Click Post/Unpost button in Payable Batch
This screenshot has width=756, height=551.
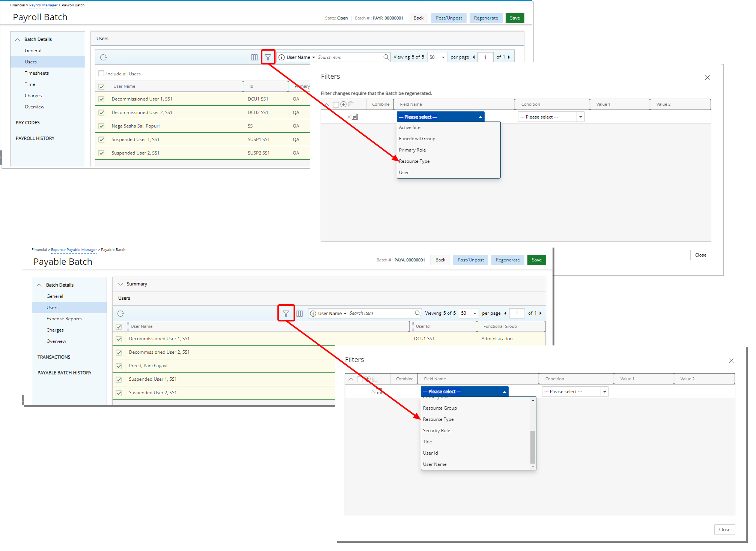pyautogui.click(x=470, y=260)
